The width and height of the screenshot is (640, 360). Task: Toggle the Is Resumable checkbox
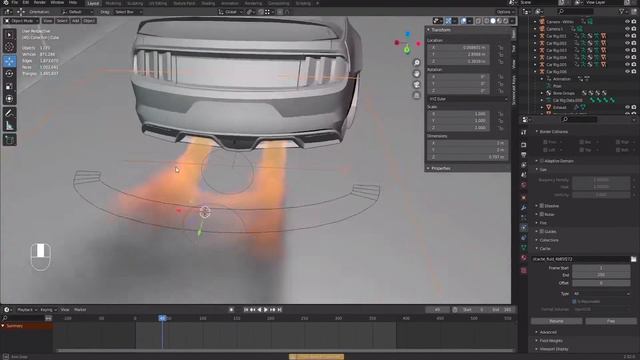[x=574, y=301]
